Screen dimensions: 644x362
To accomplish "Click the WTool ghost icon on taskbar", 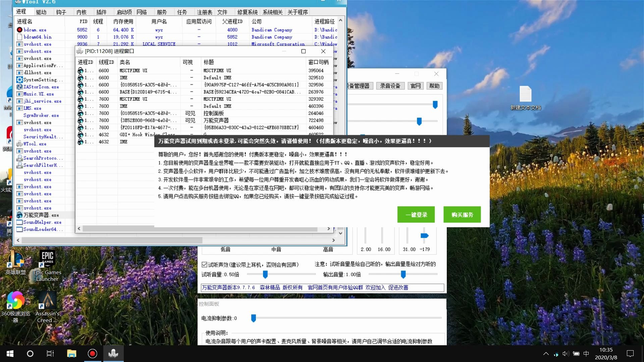I will coord(113,354).
